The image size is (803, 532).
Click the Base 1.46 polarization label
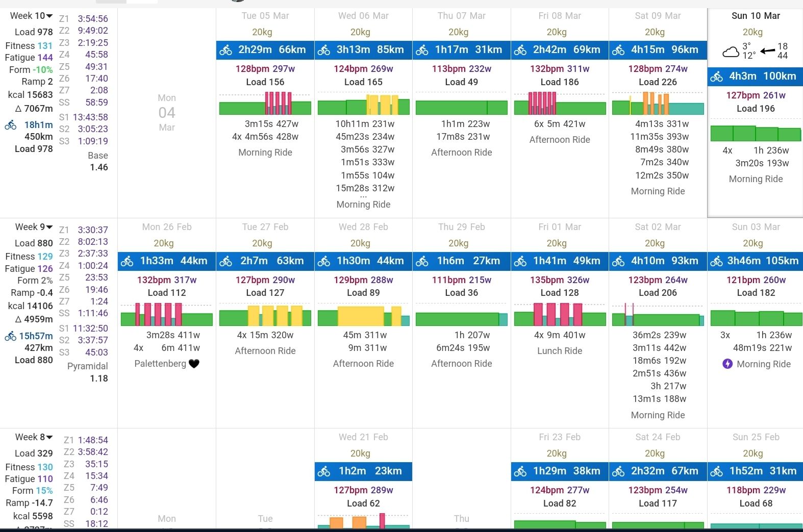coord(98,161)
